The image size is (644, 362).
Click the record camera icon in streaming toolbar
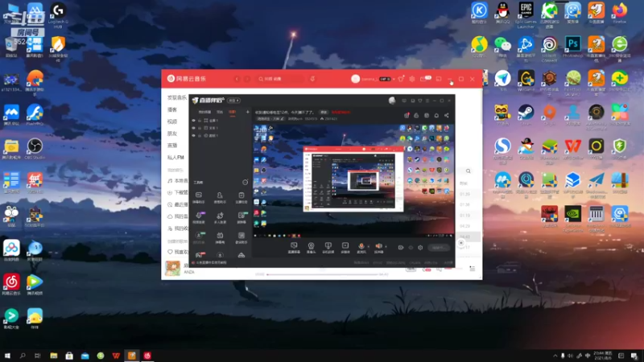point(401,248)
